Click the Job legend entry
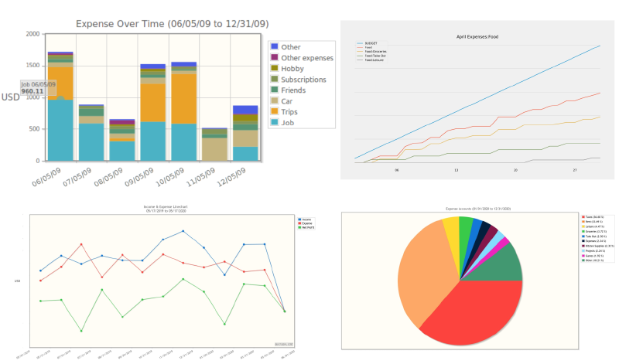This screenshot has height=364, width=619. [282, 123]
